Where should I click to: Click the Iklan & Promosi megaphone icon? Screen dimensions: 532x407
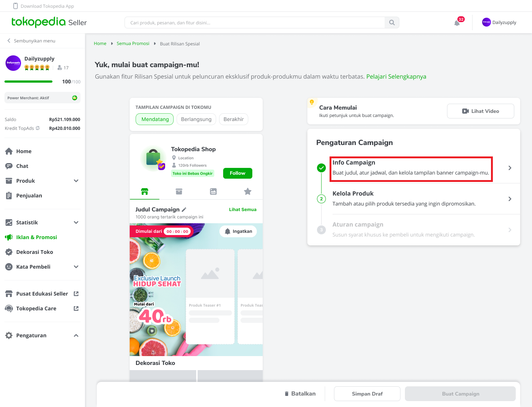9,237
